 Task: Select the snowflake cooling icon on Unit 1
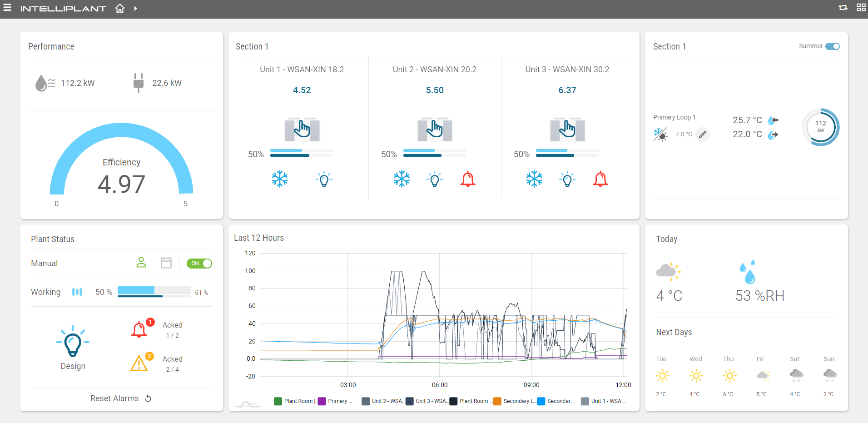coord(281,179)
